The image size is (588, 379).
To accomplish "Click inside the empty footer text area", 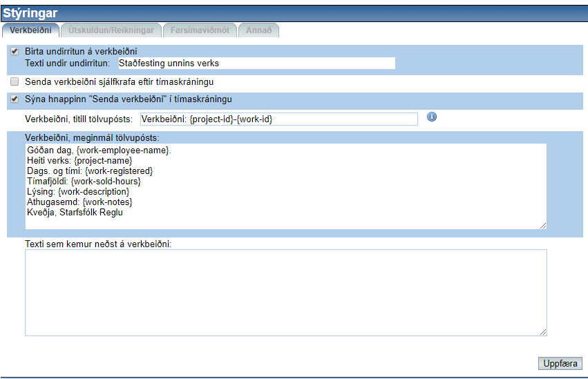I will coord(285,292).
